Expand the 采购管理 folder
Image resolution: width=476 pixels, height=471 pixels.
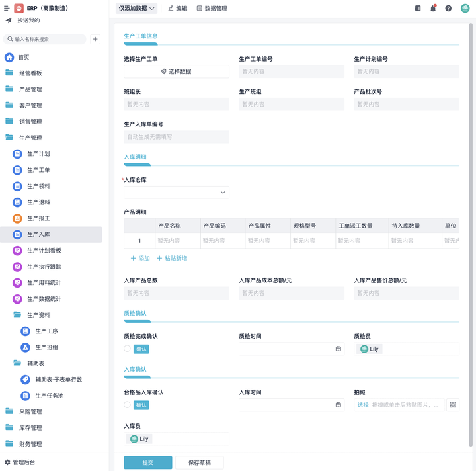[30, 411]
